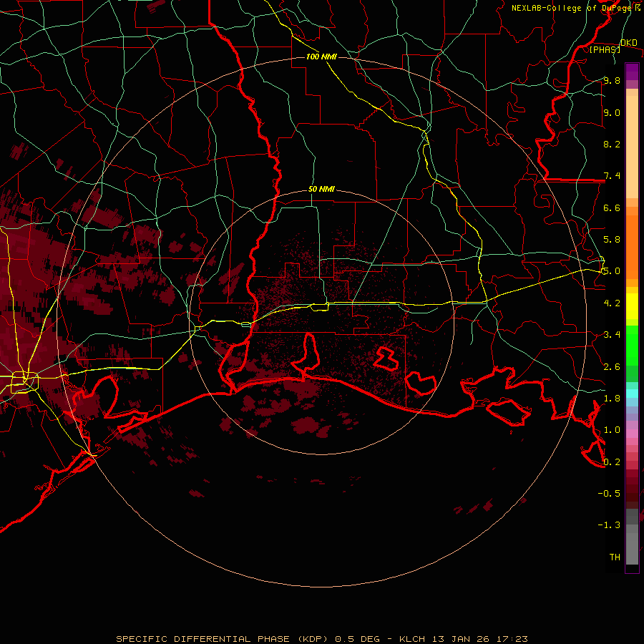644x644 pixels.
Task: Click the TH threshold label on scale
Action: click(615, 557)
